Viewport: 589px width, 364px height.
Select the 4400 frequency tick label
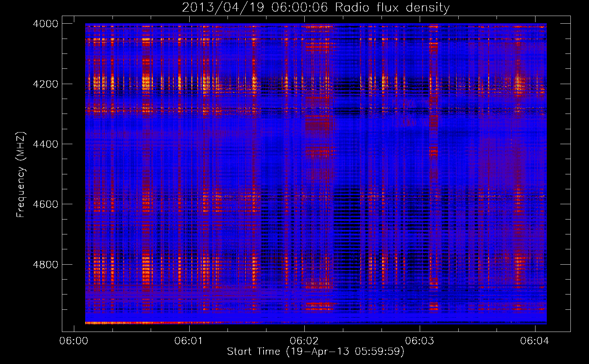pyautogui.click(x=46, y=144)
